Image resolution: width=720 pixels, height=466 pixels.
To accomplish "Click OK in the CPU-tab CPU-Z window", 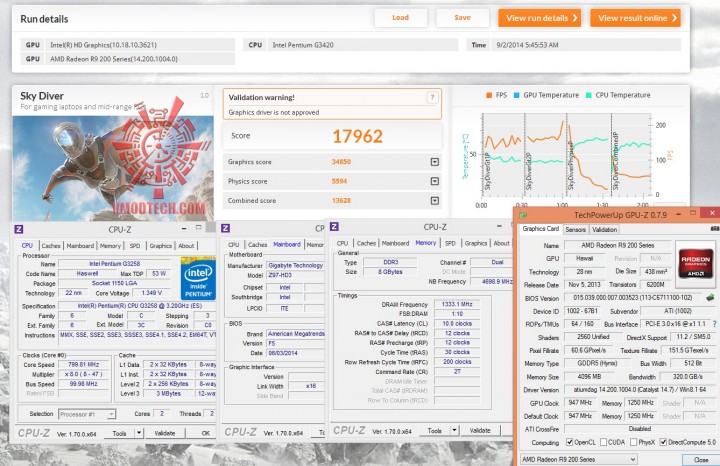I will (x=205, y=433).
